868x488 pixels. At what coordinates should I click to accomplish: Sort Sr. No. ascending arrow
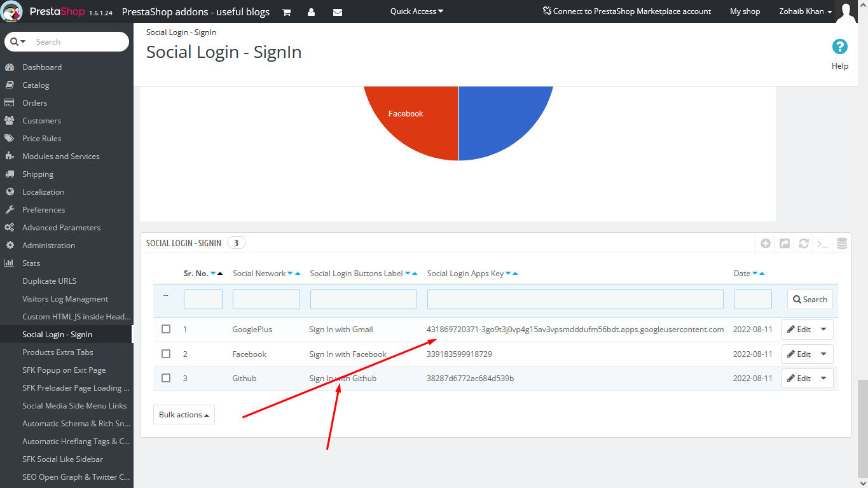220,274
